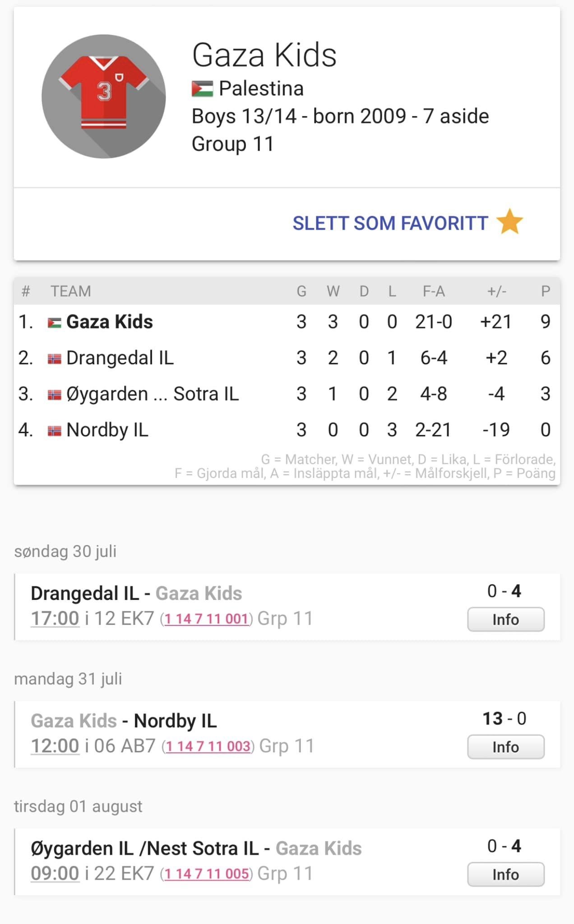Click the 09:00 match time
Image resolution: width=574 pixels, height=924 pixels.
pos(55,873)
